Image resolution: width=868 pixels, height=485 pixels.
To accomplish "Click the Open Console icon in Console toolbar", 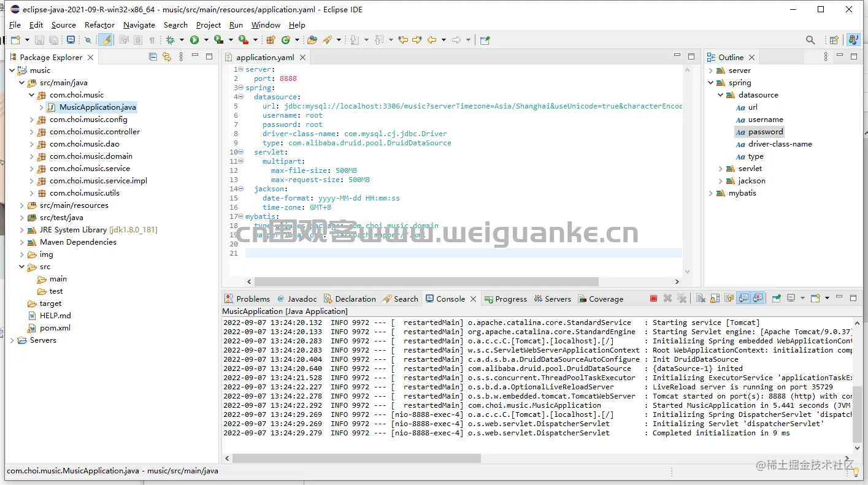I will click(815, 299).
